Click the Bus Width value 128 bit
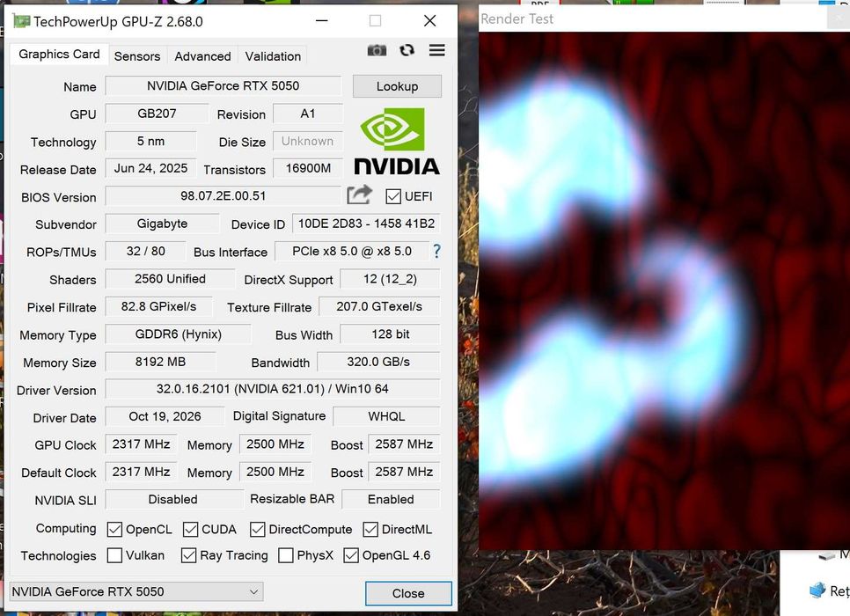Image resolution: width=850 pixels, height=616 pixels. pos(391,334)
